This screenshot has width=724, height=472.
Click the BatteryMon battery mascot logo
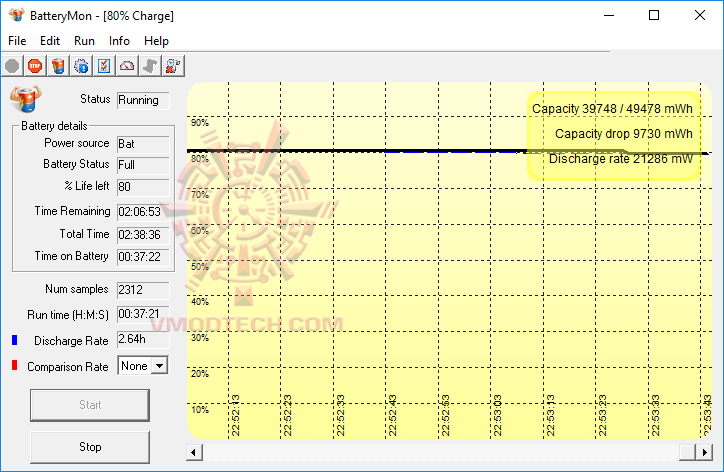(x=26, y=98)
